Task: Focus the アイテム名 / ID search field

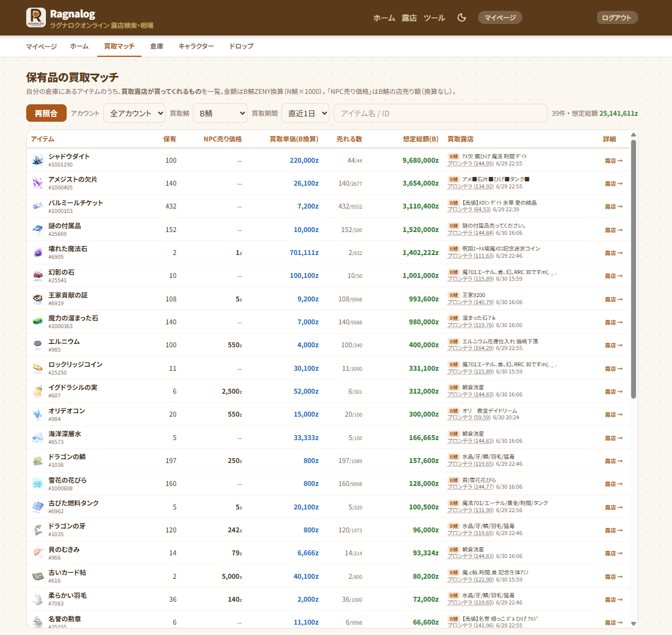Action: tap(440, 113)
